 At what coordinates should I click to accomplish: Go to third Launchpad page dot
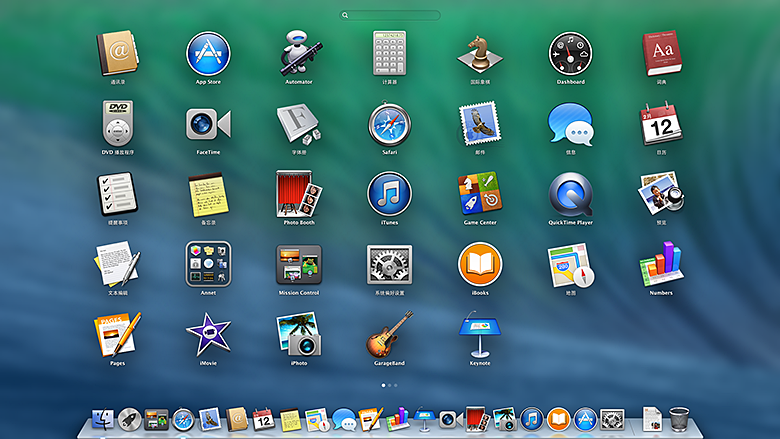(x=395, y=385)
